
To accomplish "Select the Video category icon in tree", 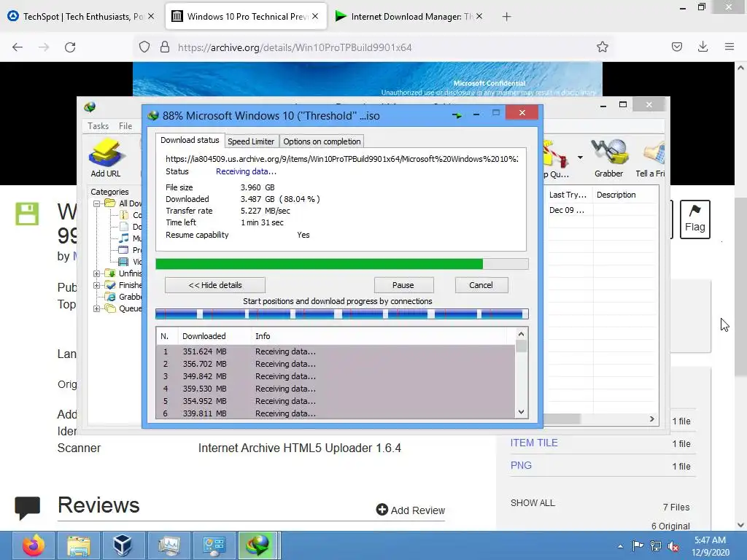I will point(123,262).
